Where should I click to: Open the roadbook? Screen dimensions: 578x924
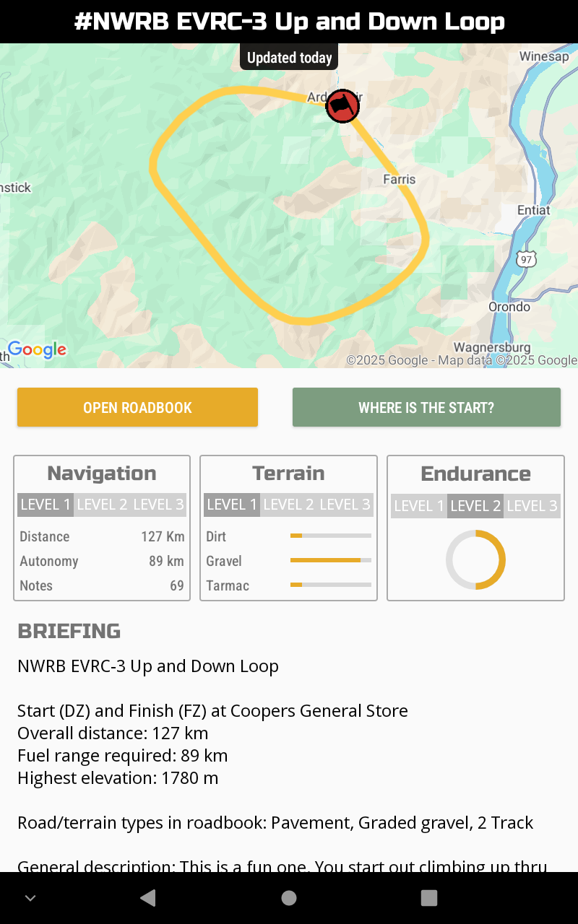137,407
